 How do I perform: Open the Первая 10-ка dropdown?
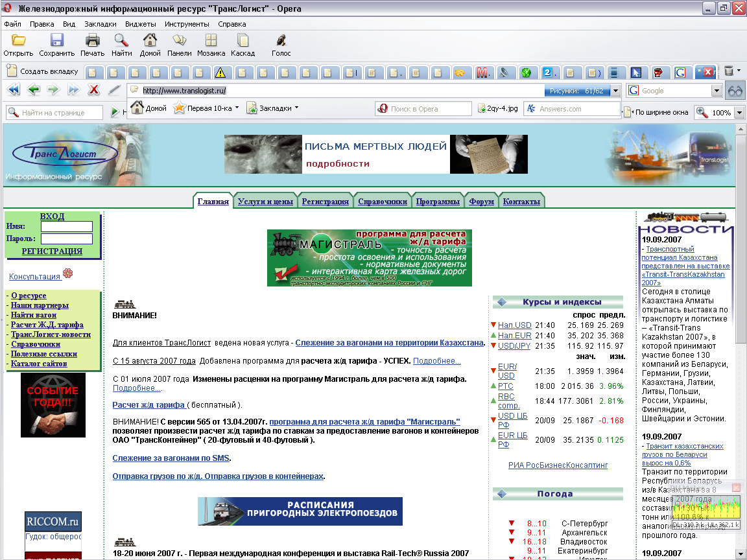point(206,108)
